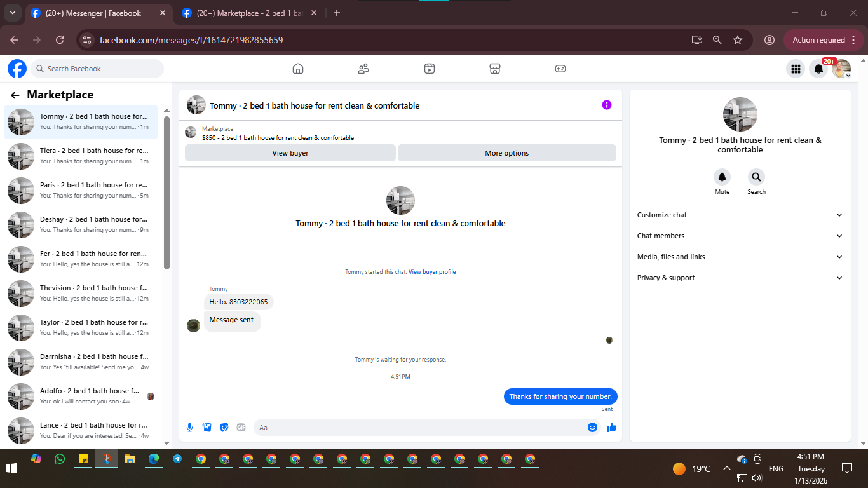Viewport: 868px width, 488px height.
Task: Open the Facebook logo home link
Action: [17, 69]
